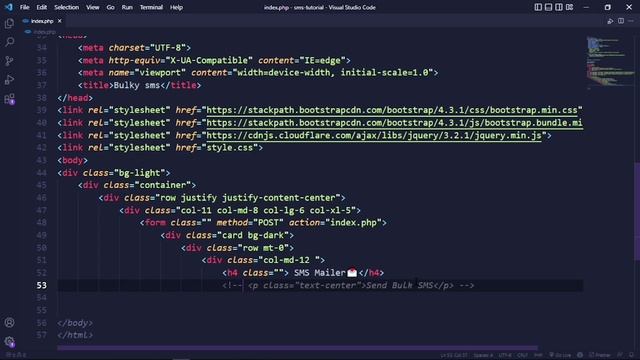The height and width of the screenshot is (360, 640).
Task: Open Source Control view
Action: point(9,61)
